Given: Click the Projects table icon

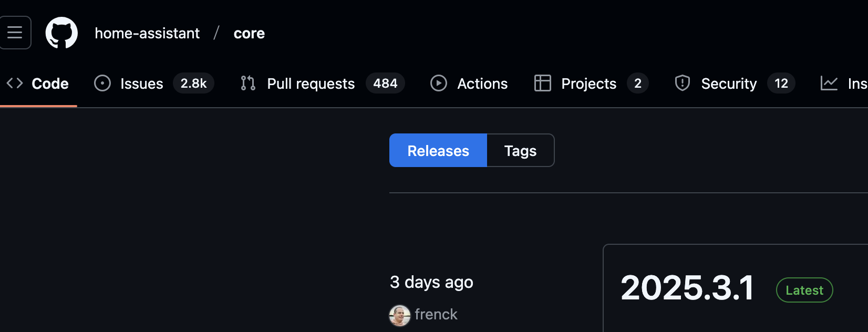Looking at the screenshot, I should 543,83.
